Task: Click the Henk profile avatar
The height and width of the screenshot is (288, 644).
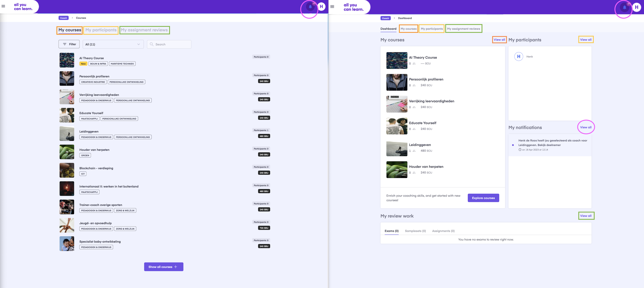Action: [321, 6]
